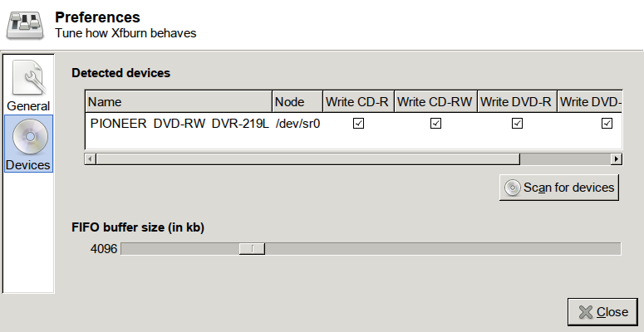Select the Devices disc icon
Image resolution: width=644 pixels, height=332 pixels.
coord(28,135)
